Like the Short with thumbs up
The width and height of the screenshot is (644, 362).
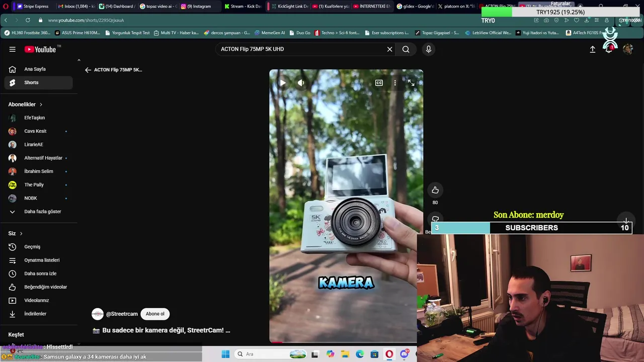[435, 190]
